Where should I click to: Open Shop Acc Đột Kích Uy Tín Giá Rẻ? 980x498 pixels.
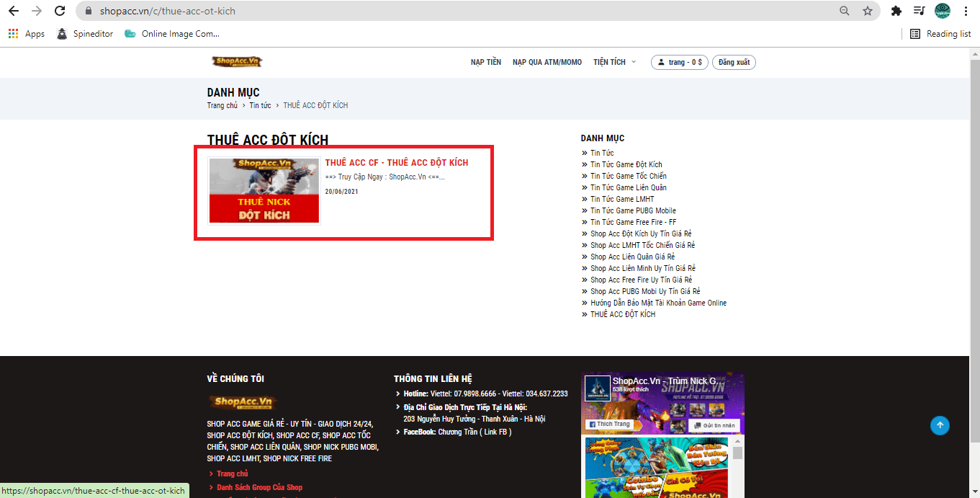click(641, 234)
